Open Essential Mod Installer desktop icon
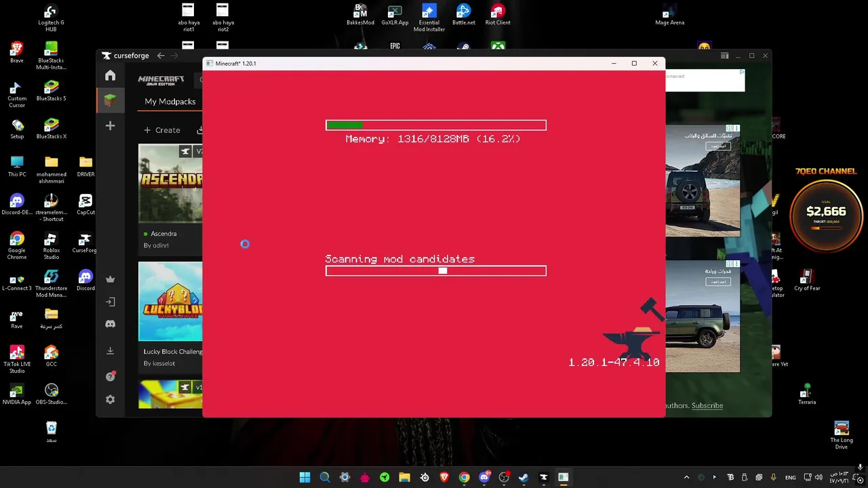868x488 pixels. click(429, 18)
